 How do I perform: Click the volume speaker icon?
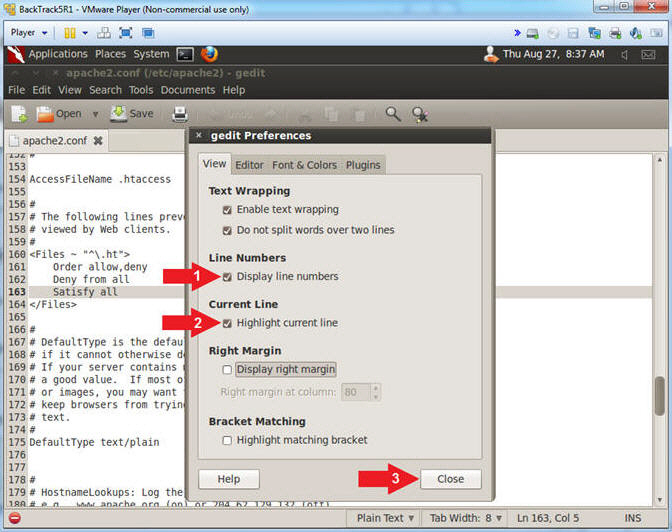coord(625,54)
